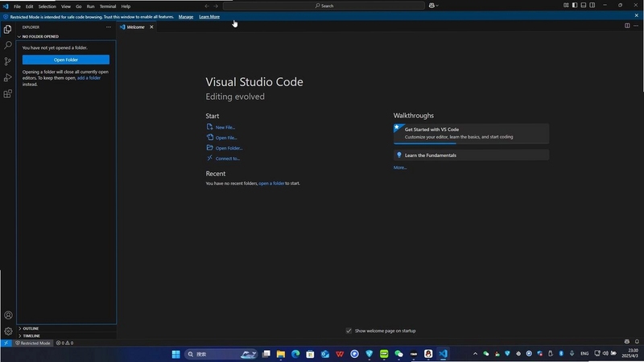Open the View menu

(66, 6)
